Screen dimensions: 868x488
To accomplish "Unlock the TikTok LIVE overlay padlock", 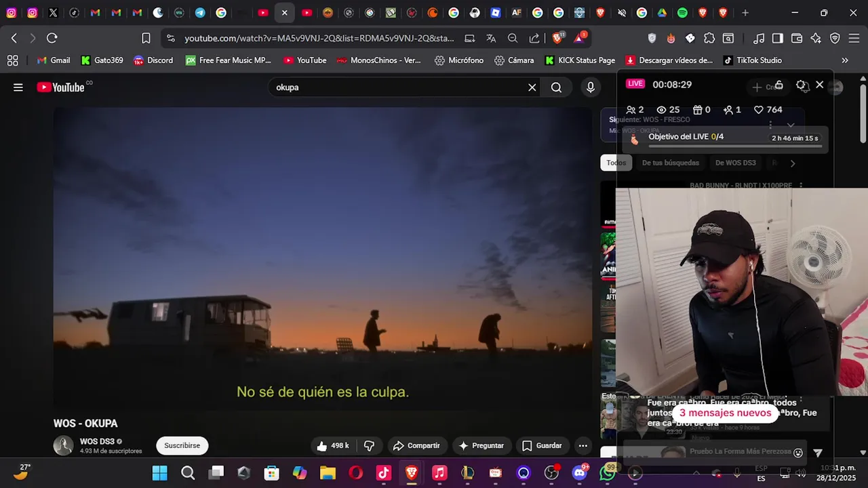I will [779, 85].
